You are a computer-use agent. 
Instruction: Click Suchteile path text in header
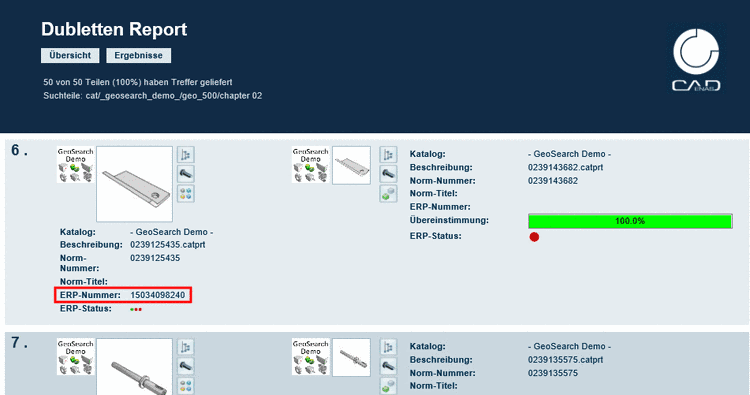coord(153,96)
